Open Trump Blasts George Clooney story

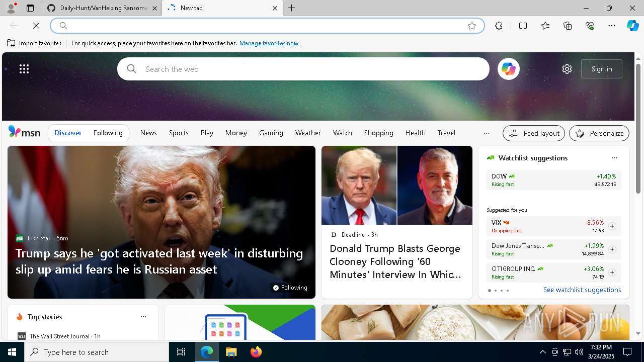point(395,261)
